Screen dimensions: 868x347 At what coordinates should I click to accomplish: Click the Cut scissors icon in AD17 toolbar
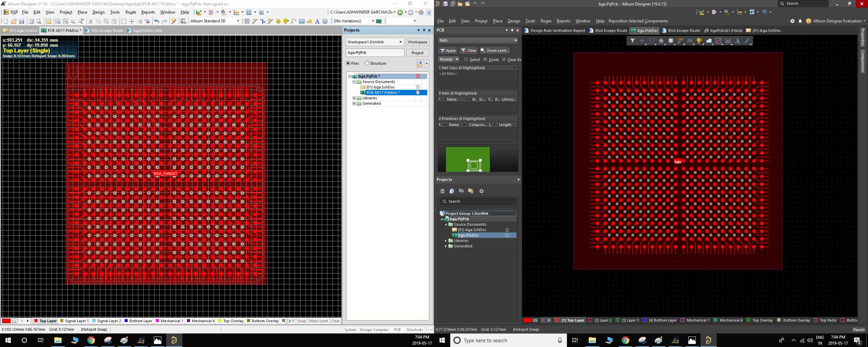tap(91, 21)
